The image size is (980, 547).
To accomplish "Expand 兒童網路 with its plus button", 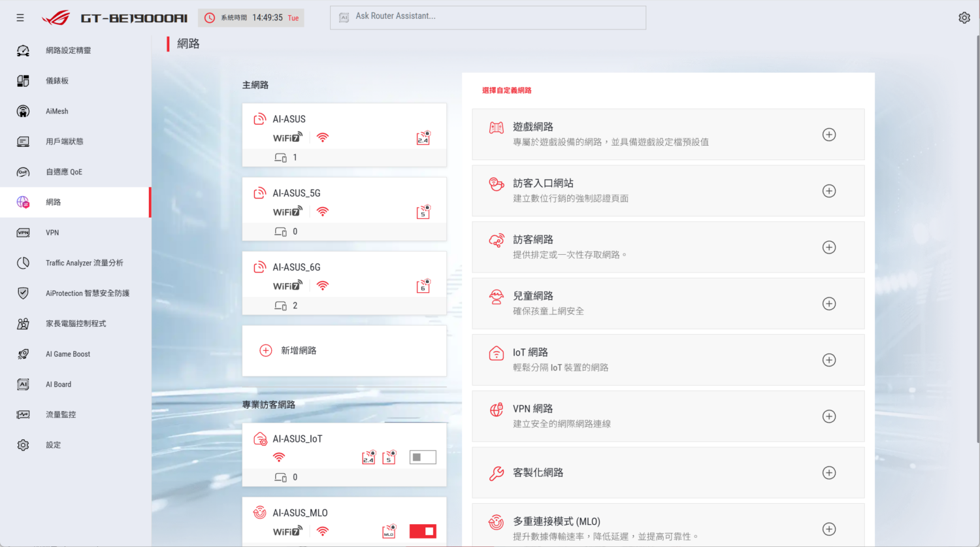I will click(x=829, y=304).
